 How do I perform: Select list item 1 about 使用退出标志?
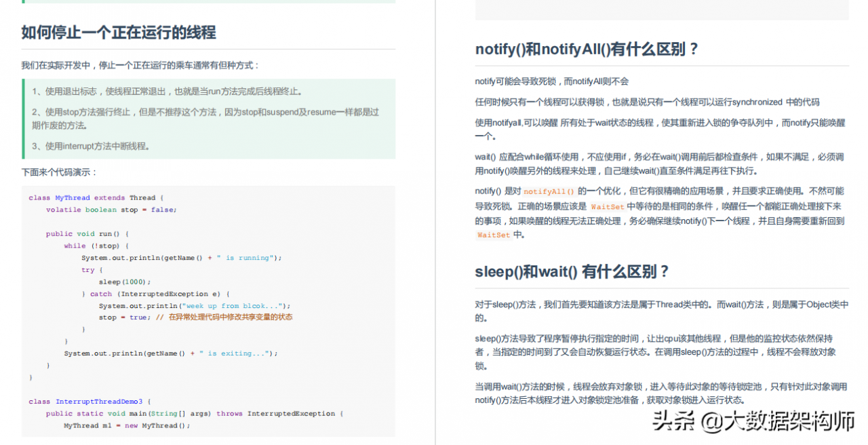pos(167,91)
